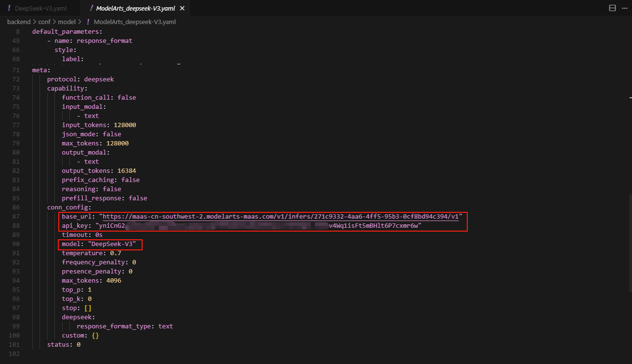Viewport: 632px width, 364px height.
Task: Click 'json_mode: false' line
Action: pos(92,134)
